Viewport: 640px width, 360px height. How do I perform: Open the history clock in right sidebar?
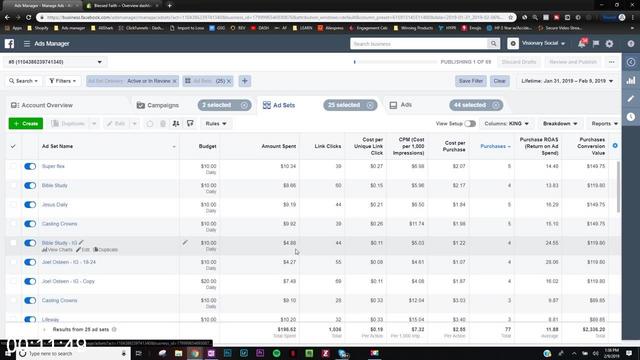(631, 117)
